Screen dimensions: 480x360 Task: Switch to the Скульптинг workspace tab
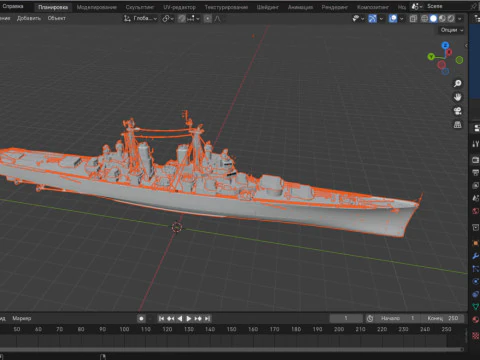tap(140, 7)
